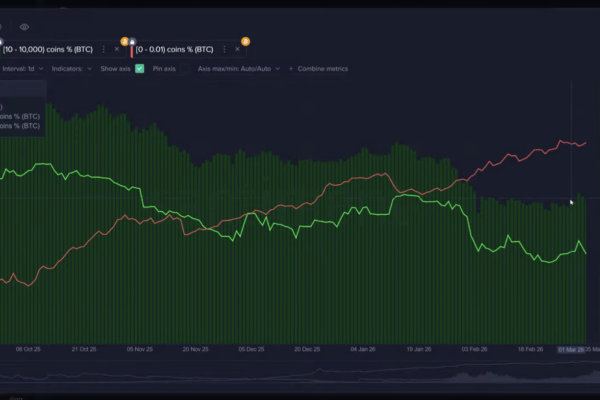Uncheck the Show axis checkbox
The image size is (600, 400).
140,69
